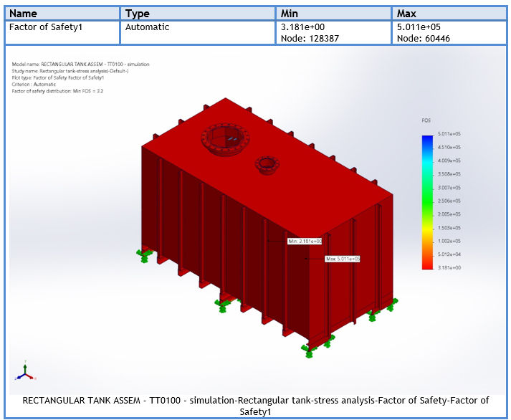Click legend value 3.508e+05
The height and width of the screenshot is (420, 511).
pos(449,174)
